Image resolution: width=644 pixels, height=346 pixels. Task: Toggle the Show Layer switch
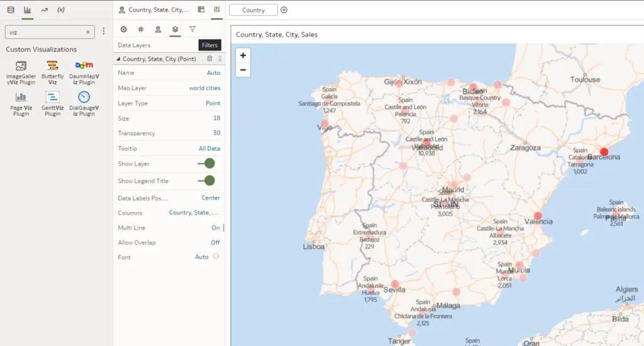206,164
